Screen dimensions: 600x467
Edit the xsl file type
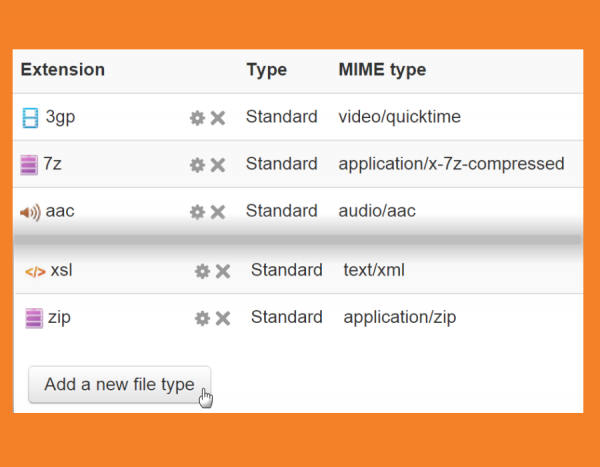tap(202, 271)
